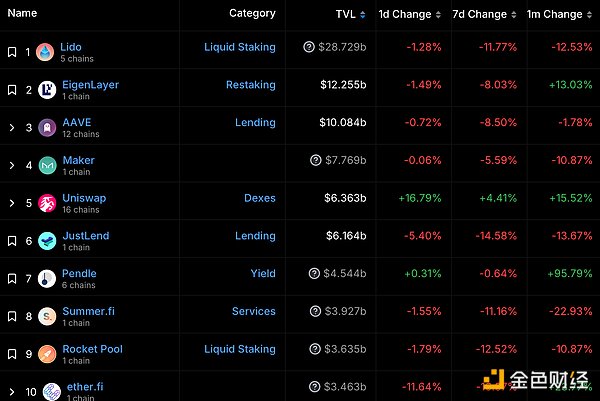Toggle bookmark for Summer.fi row
Viewport: 600px width, 401px height.
(12, 317)
